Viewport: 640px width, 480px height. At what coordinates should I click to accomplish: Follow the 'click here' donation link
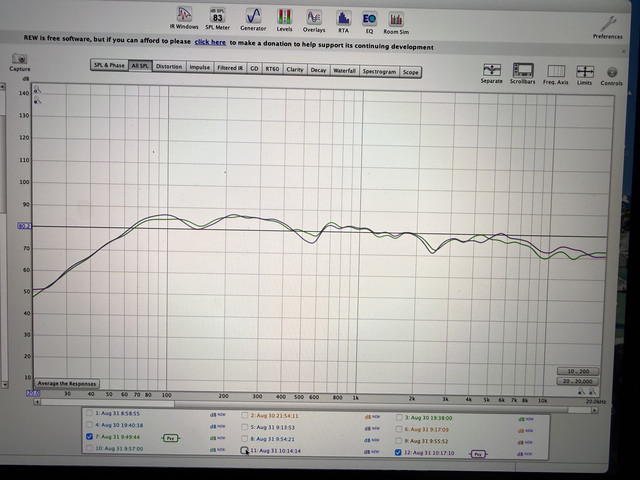[x=210, y=42]
